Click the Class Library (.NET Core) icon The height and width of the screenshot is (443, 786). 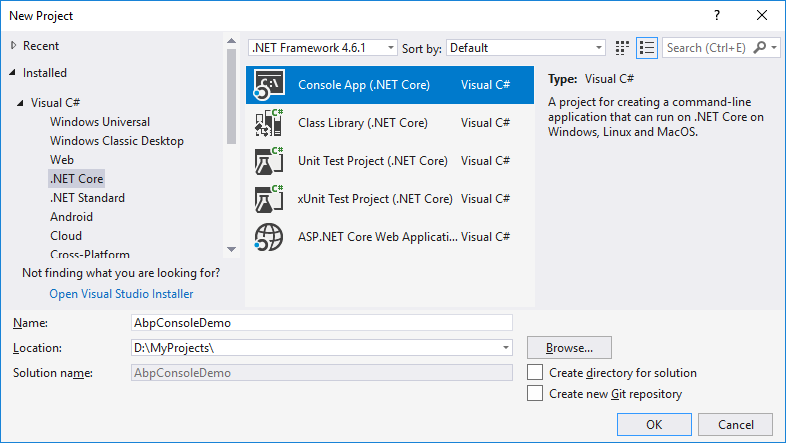point(269,123)
